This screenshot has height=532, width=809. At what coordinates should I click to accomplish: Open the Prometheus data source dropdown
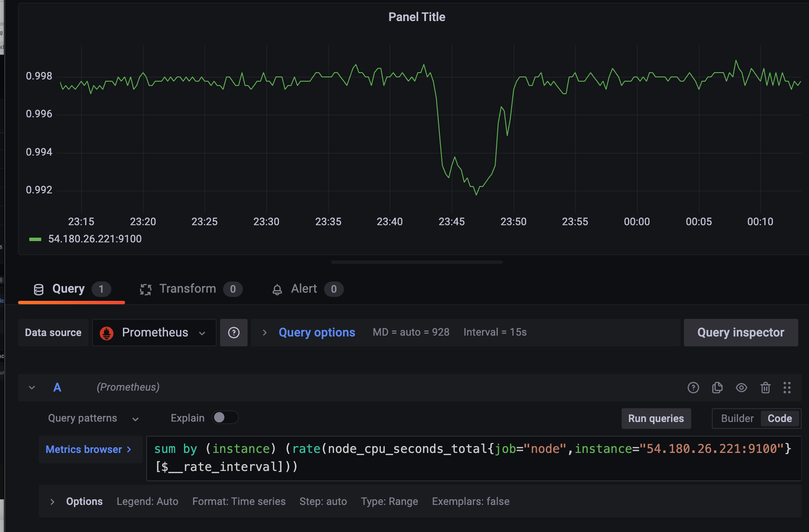(154, 333)
